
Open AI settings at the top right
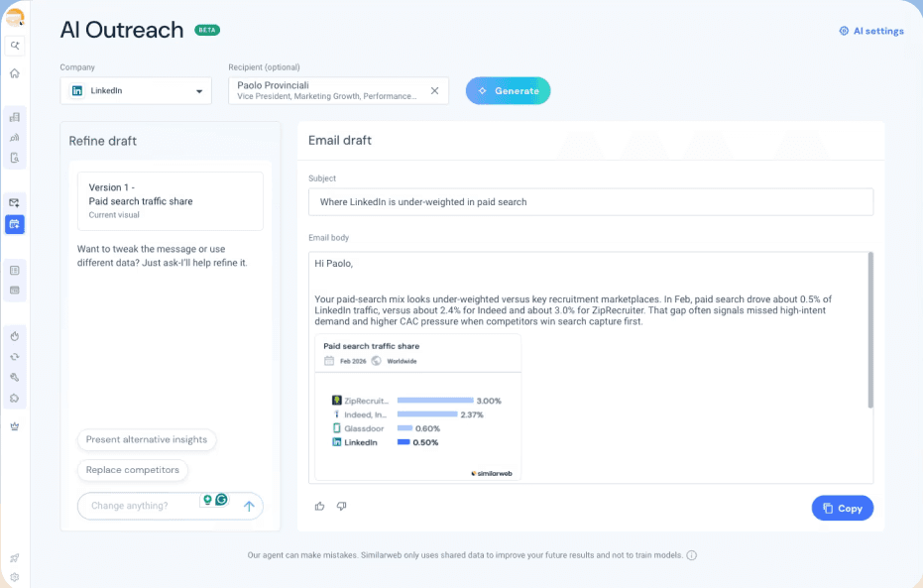[869, 31]
